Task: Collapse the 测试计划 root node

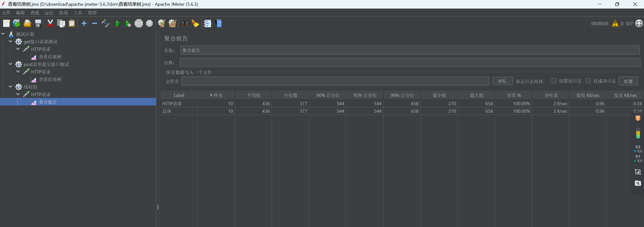Action: tap(3, 34)
